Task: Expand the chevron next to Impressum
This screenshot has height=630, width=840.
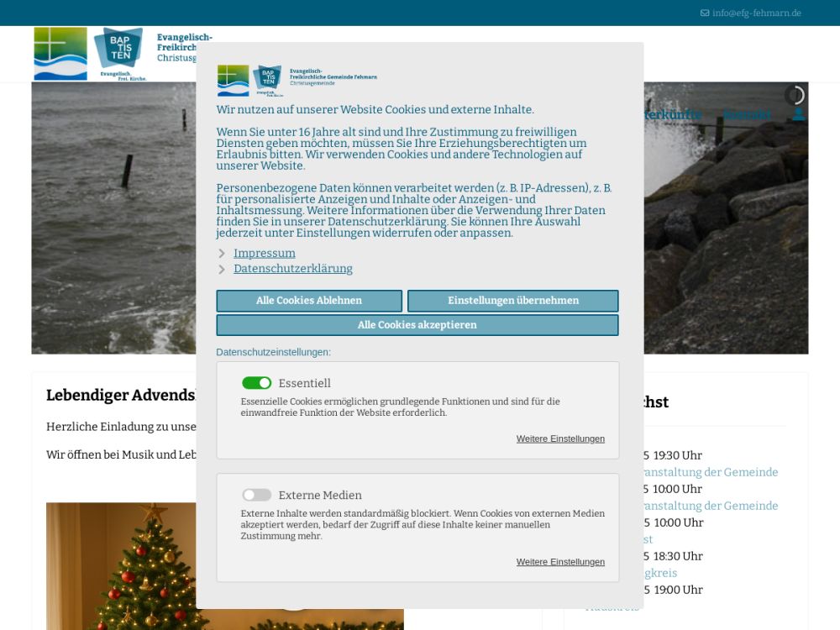Action: tap(222, 254)
